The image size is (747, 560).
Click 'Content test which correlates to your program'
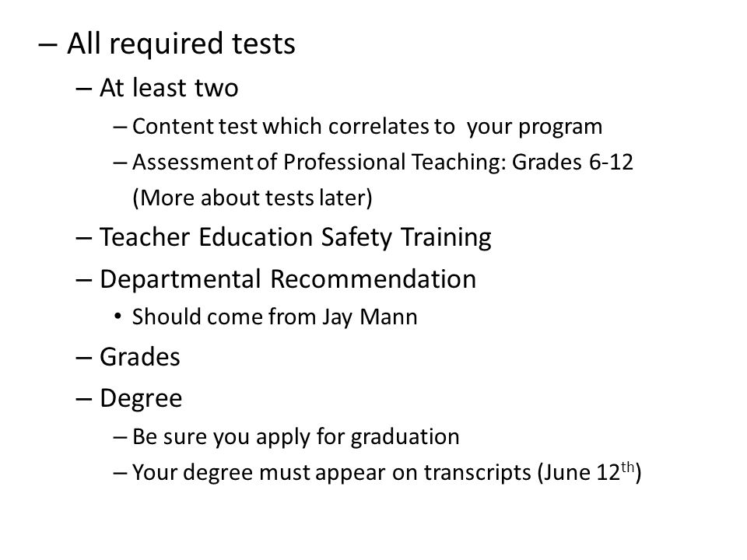point(367,127)
